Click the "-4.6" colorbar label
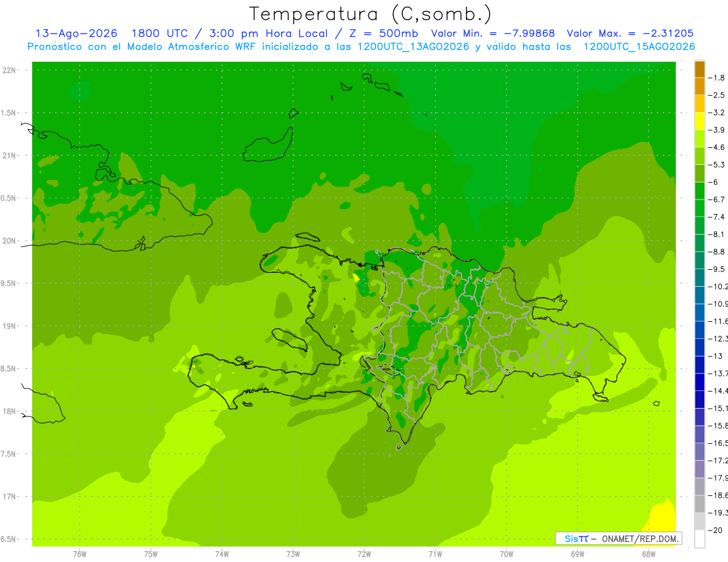Image resolution: width=728 pixels, height=562 pixels. [x=717, y=147]
